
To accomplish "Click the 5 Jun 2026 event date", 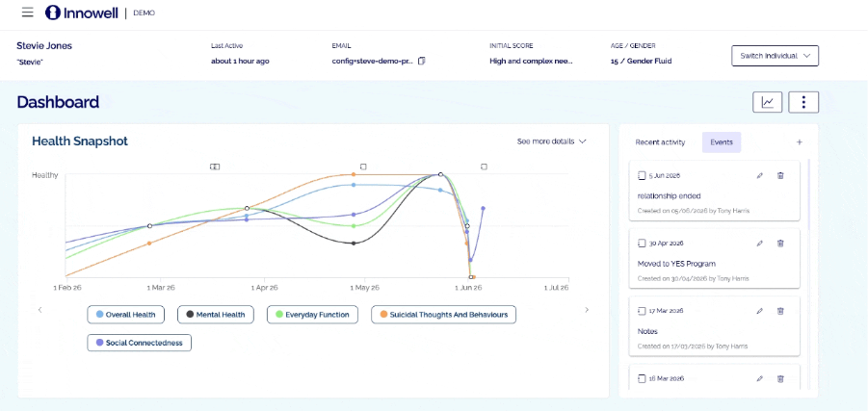I will [665, 176].
